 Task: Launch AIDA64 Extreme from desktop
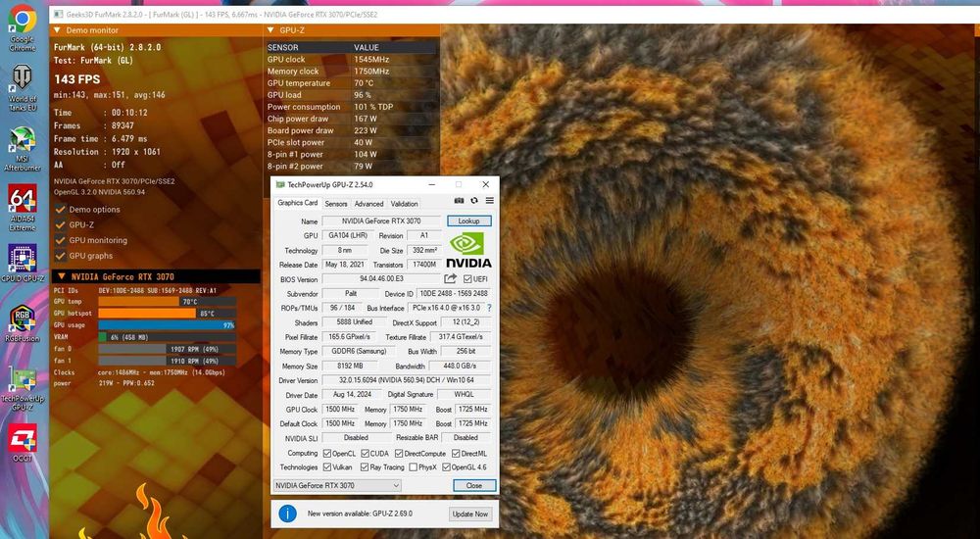pyautogui.click(x=22, y=208)
